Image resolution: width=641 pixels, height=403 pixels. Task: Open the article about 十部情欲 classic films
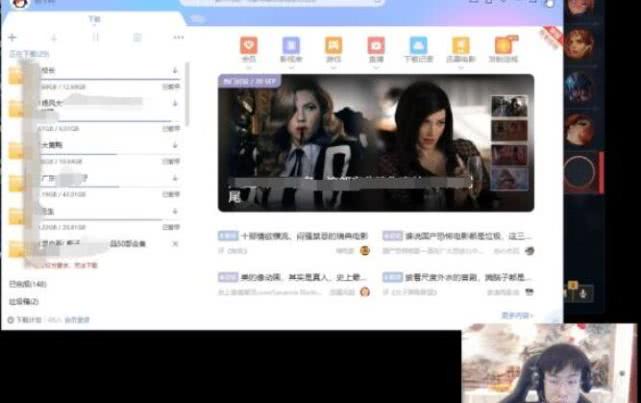[x=305, y=236]
